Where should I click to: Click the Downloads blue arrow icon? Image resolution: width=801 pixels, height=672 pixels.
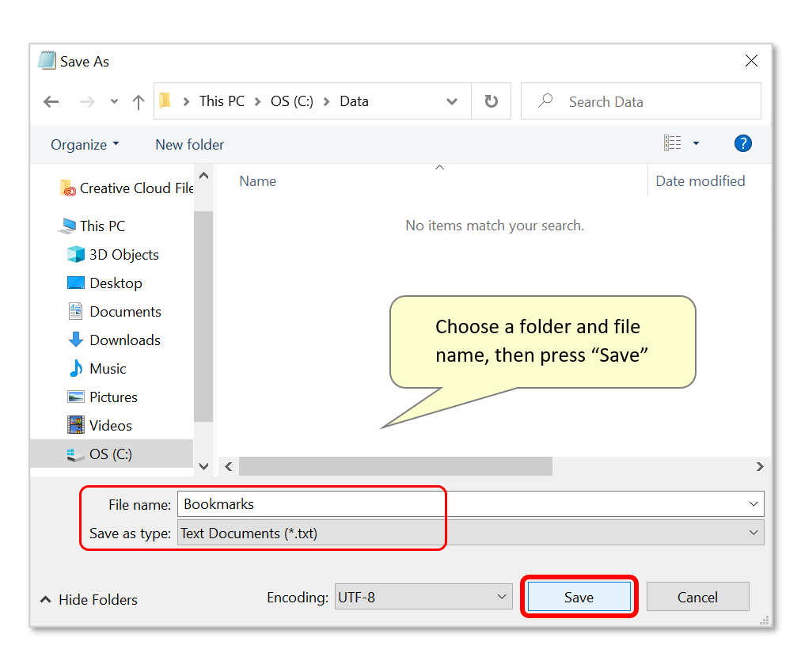76,340
